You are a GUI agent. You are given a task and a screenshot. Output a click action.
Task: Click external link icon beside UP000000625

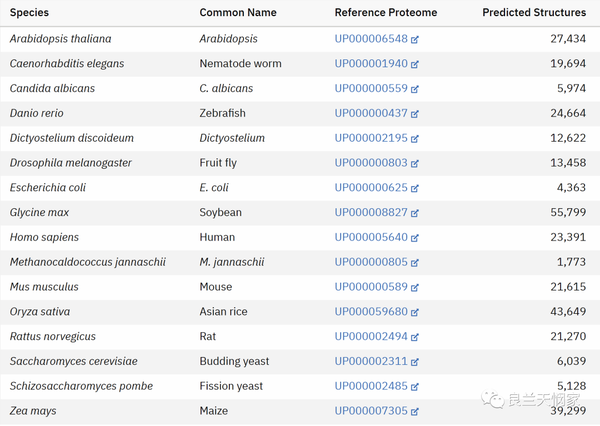415,188
